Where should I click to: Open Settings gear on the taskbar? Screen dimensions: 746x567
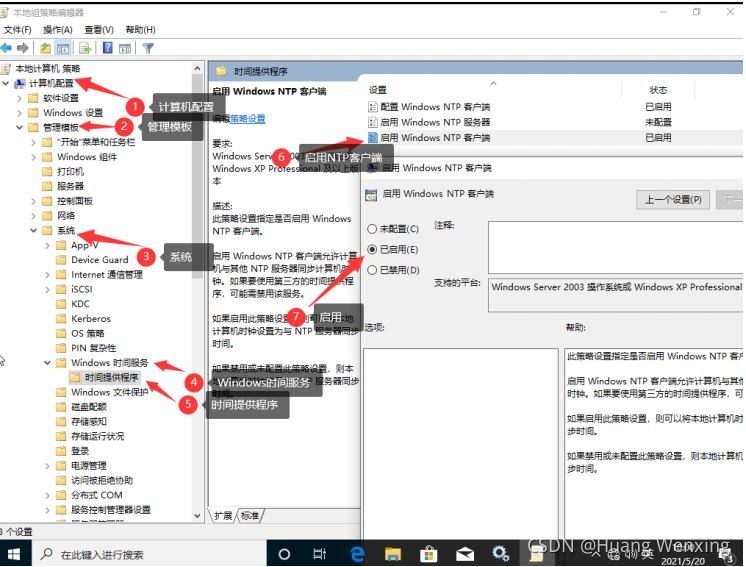tap(501, 554)
